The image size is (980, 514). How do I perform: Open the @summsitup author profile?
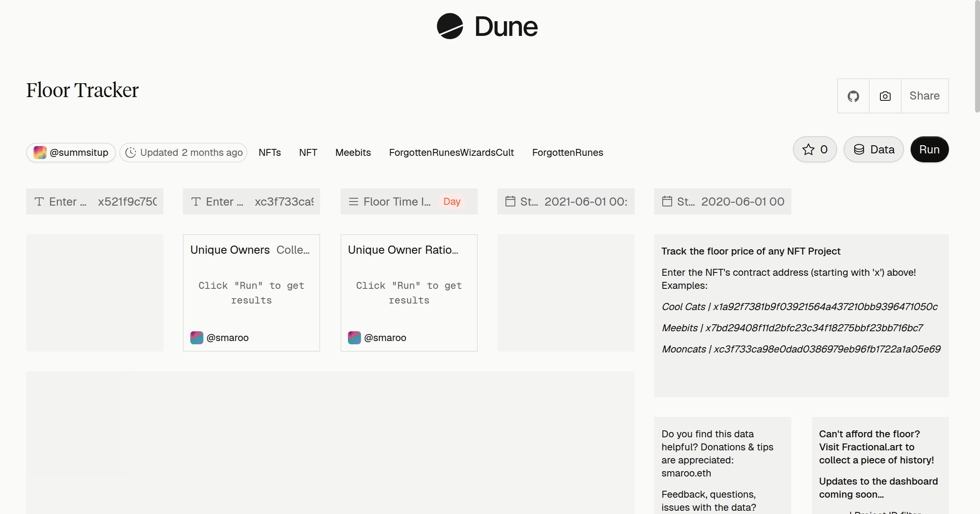point(71,153)
